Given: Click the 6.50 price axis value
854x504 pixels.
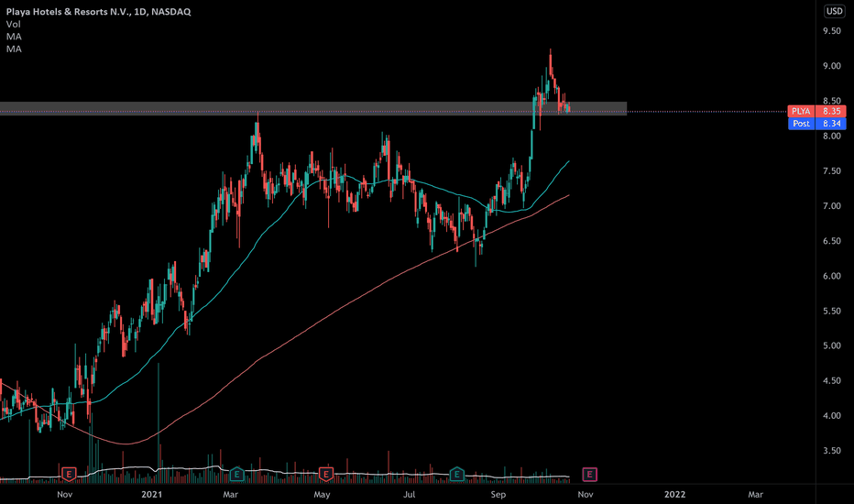Looking at the screenshot, I should point(832,241).
